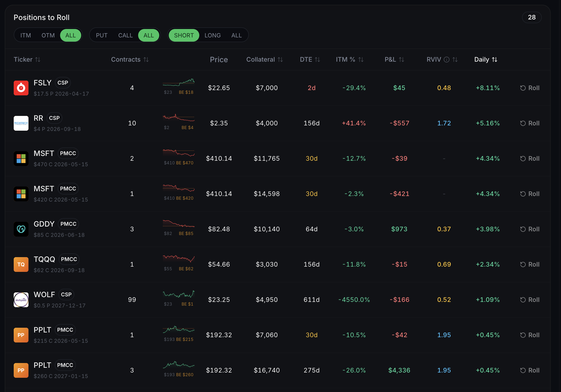The width and height of the screenshot is (561, 392).
Task: Filter positions to PUT options
Action: (x=102, y=35)
